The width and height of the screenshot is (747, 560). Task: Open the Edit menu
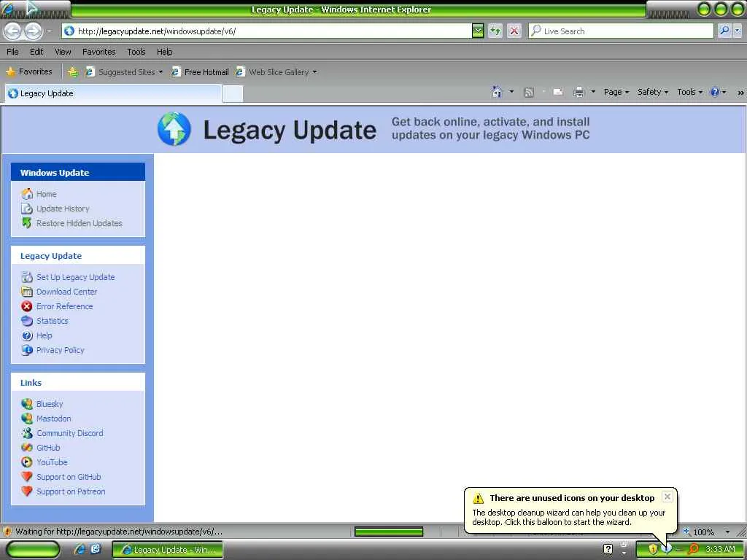[36, 52]
